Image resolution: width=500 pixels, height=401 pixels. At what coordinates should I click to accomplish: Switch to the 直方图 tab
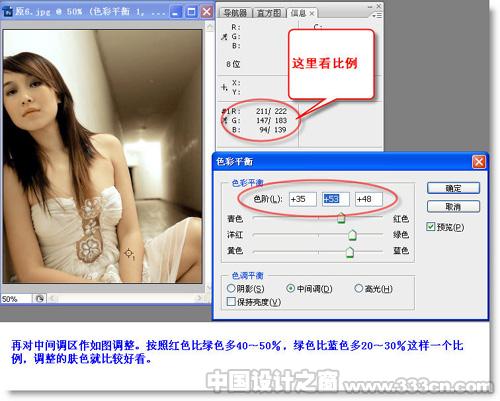[x=269, y=13]
